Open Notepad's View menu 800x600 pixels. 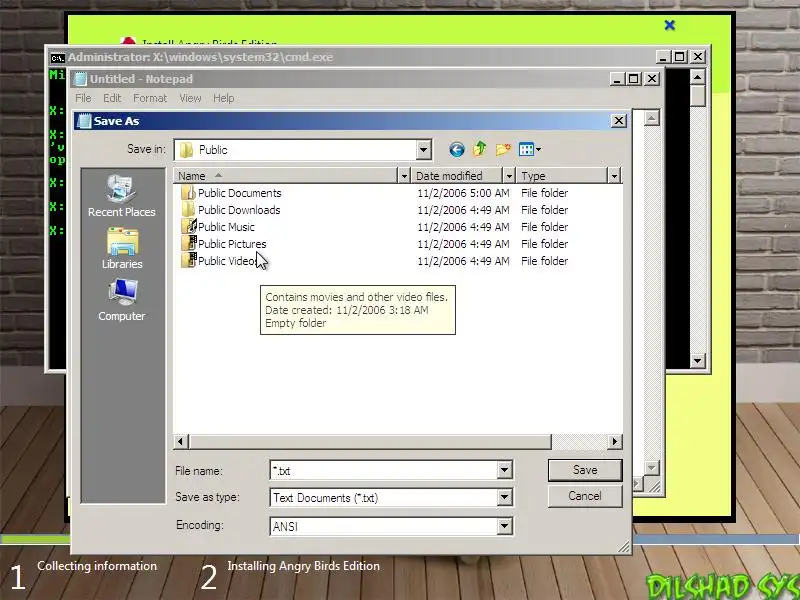pyautogui.click(x=190, y=98)
